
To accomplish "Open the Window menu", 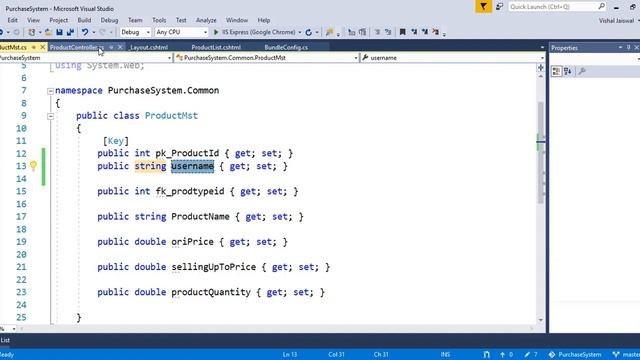I will point(237,20).
